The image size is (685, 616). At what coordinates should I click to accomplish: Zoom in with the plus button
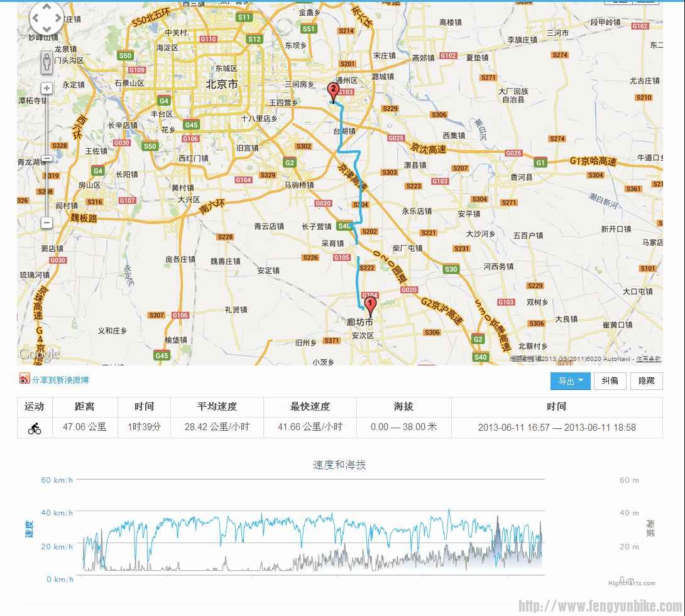(x=47, y=89)
